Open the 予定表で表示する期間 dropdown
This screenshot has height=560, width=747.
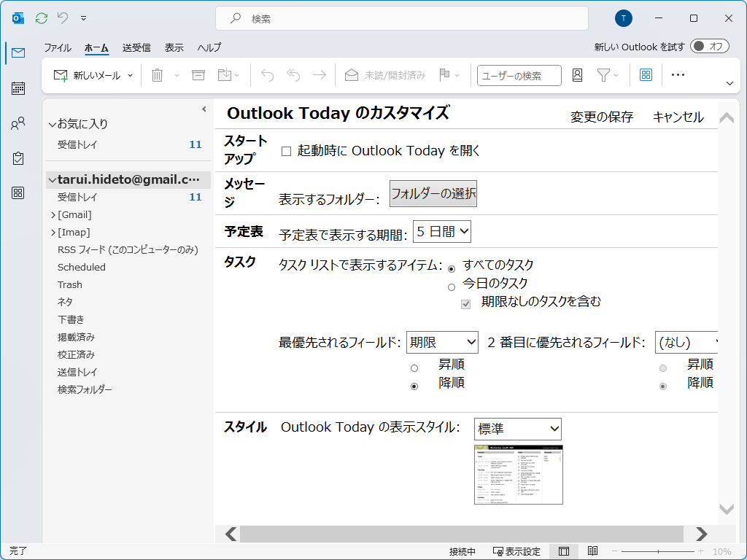point(442,230)
